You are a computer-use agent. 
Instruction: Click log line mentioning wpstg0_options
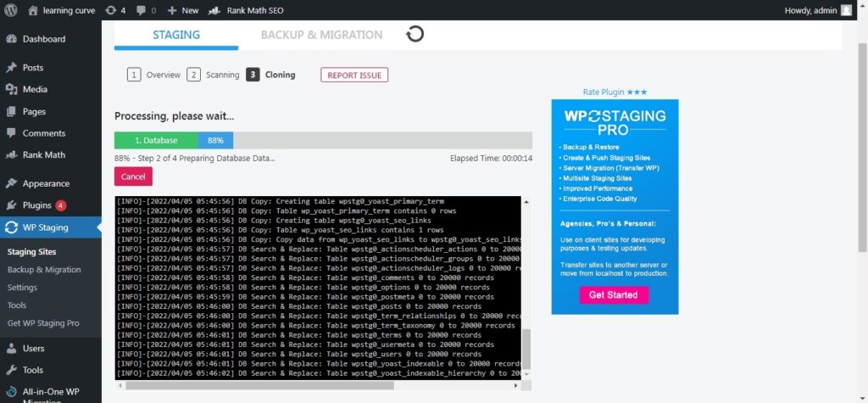303,287
